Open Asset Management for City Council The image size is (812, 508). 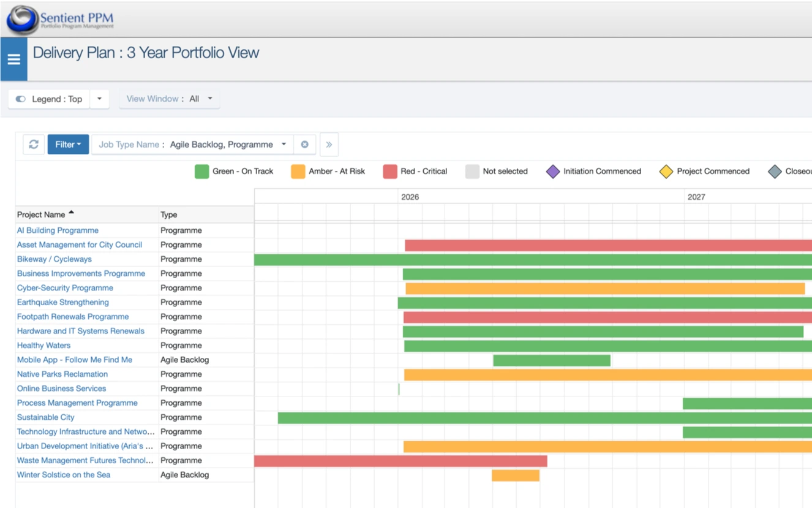80,245
